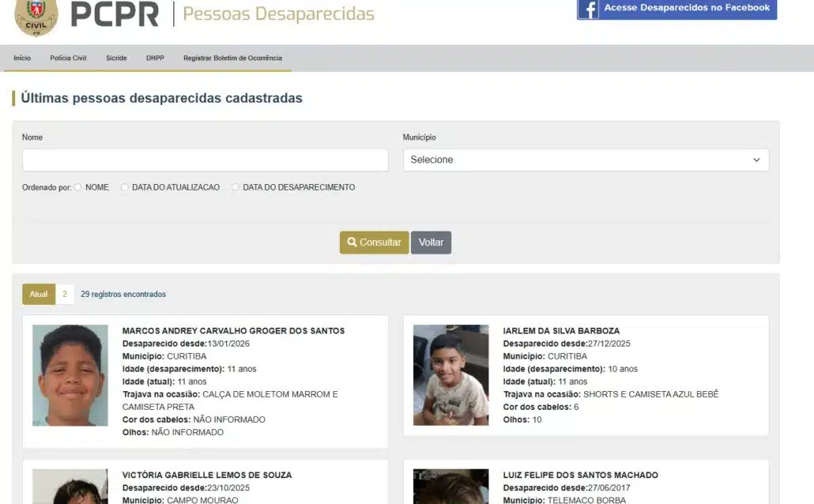Screen dimensions: 814x504
Task: Select the NOME sort radio button
Action: 78,187
